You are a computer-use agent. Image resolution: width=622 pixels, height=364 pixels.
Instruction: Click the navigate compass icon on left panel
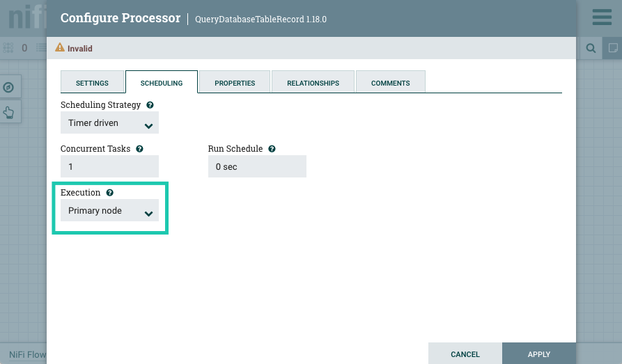(9, 87)
